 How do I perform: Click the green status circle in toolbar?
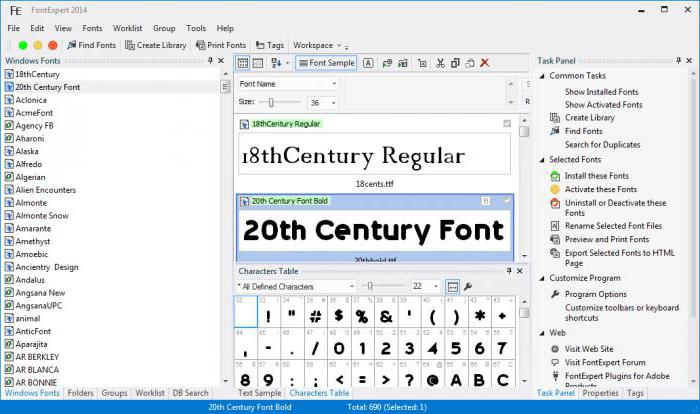click(23, 45)
